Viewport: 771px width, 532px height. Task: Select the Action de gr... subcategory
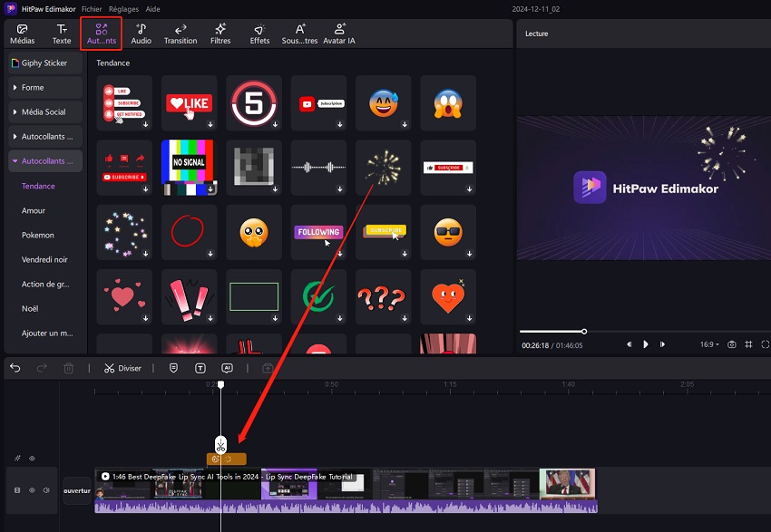coord(45,285)
